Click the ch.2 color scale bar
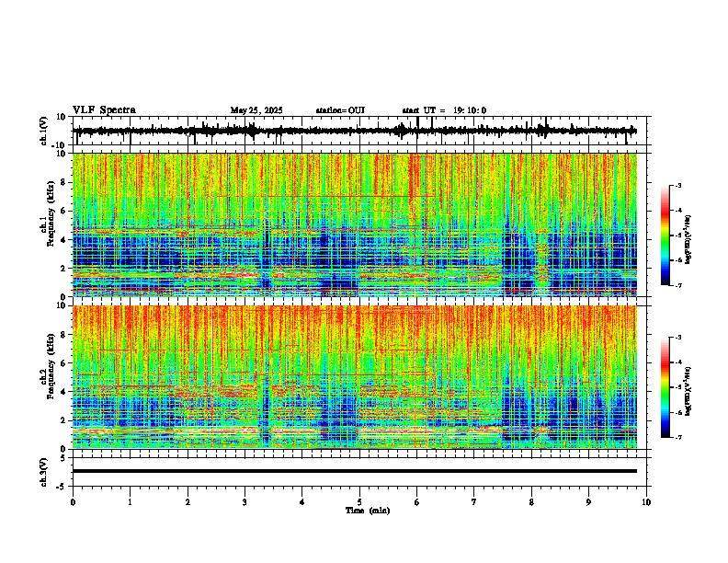 [x=665, y=387]
